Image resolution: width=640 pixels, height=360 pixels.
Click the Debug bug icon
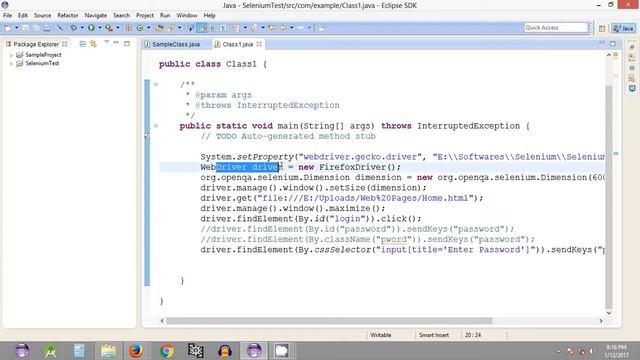click(x=73, y=28)
